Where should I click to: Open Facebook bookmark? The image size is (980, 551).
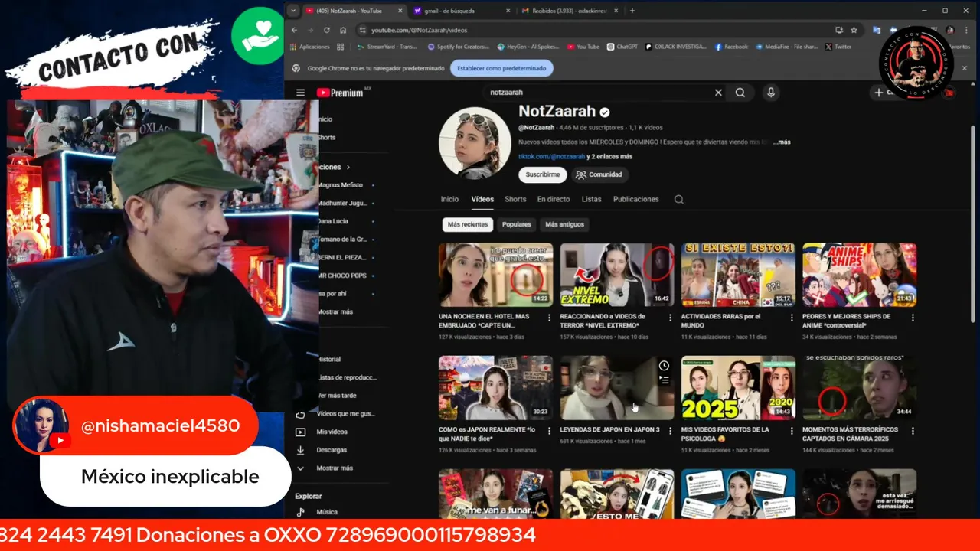click(x=731, y=47)
